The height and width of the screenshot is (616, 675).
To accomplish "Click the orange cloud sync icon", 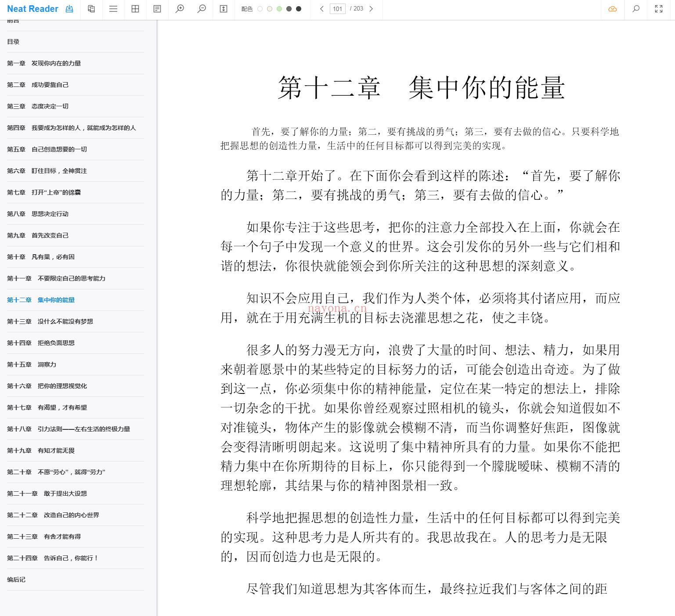I will point(613,9).
